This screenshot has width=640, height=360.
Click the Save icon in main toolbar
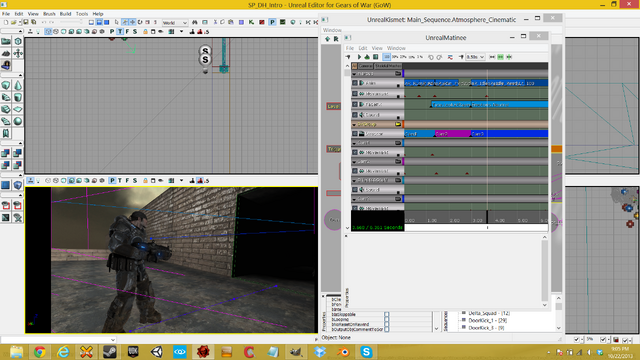pyautogui.click(x=25, y=22)
